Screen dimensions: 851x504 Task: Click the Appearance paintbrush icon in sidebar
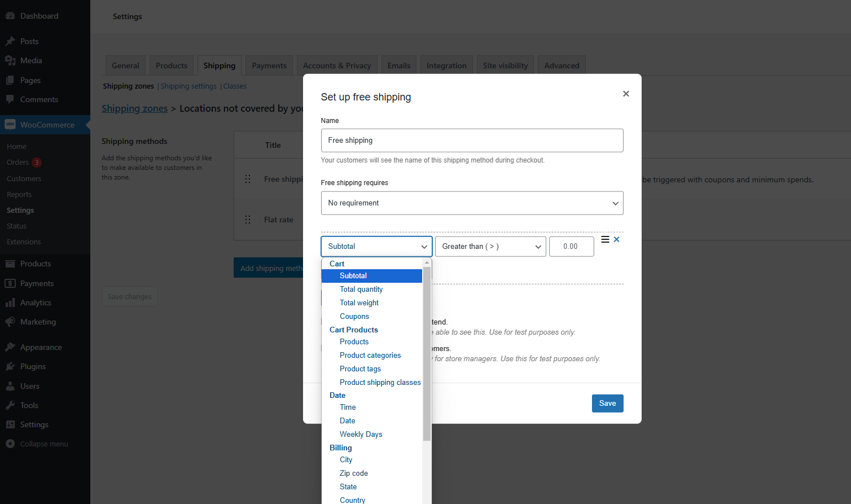click(x=10, y=347)
